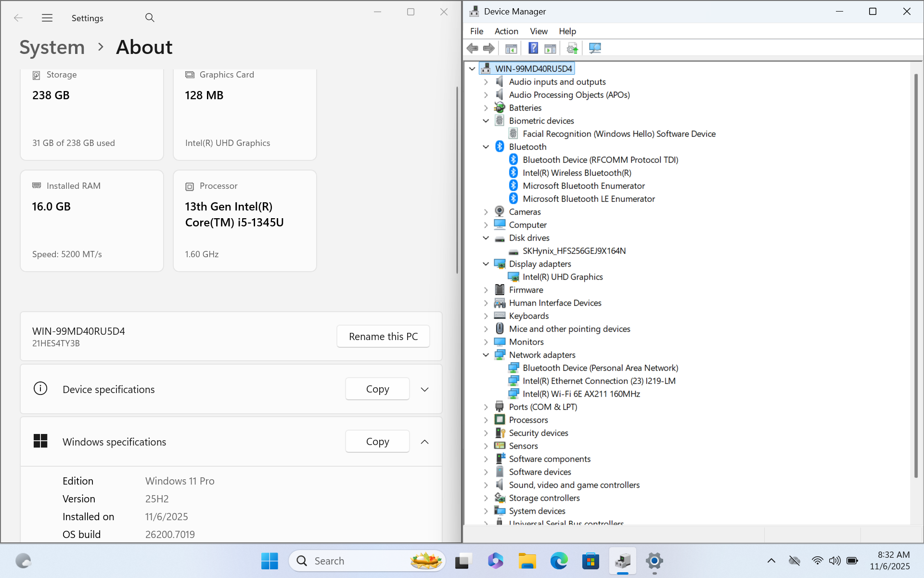Screen dimensions: 924x578
Task: Open Settings search magnifier icon
Action: pyautogui.click(x=150, y=18)
